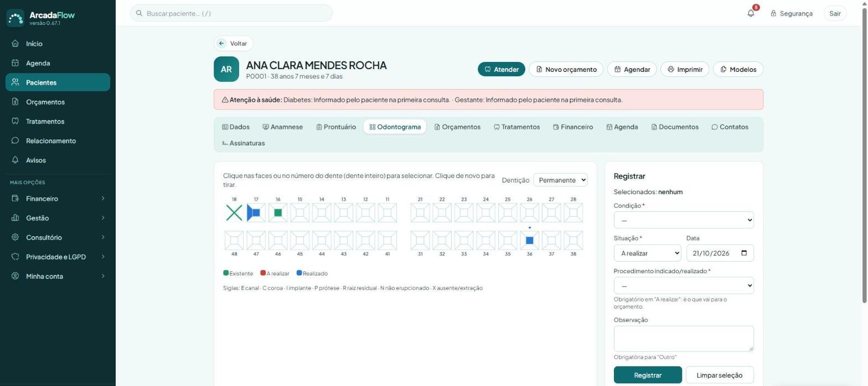Click the ArcadaFlow logo icon
Image resolution: width=868 pixels, height=386 pixels.
[15, 18]
